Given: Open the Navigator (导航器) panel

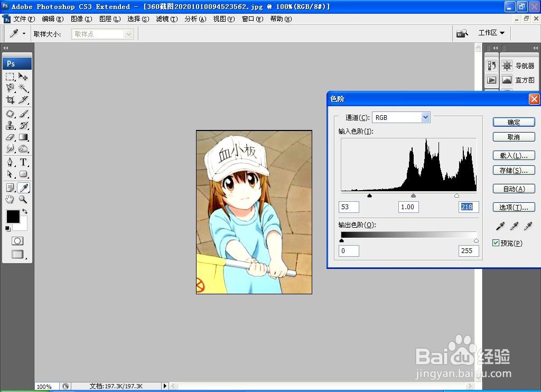Looking at the screenshot, I should [518, 66].
